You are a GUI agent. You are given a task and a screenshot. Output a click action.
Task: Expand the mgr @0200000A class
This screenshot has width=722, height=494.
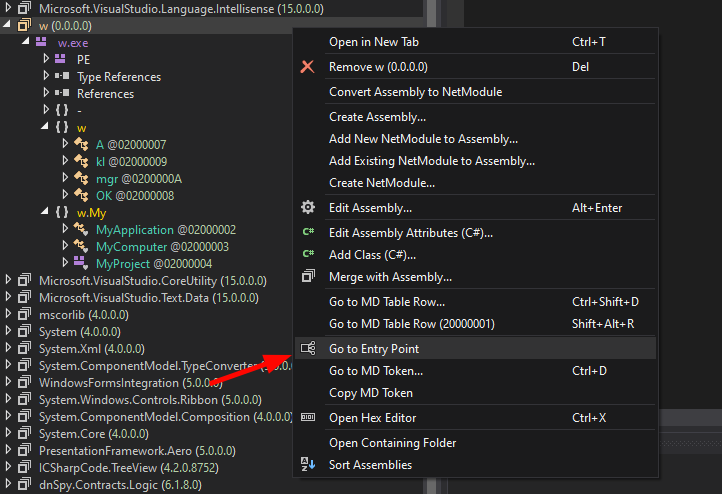pyautogui.click(x=65, y=177)
